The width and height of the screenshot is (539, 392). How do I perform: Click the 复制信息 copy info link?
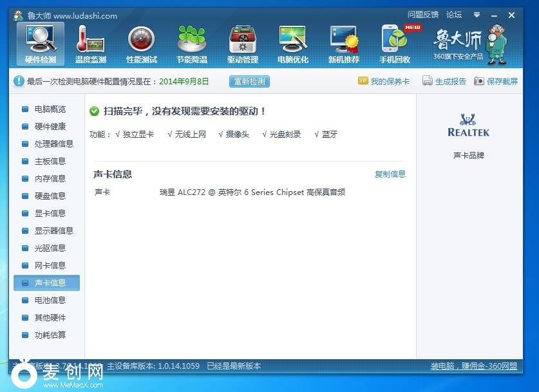click(390, 174)
